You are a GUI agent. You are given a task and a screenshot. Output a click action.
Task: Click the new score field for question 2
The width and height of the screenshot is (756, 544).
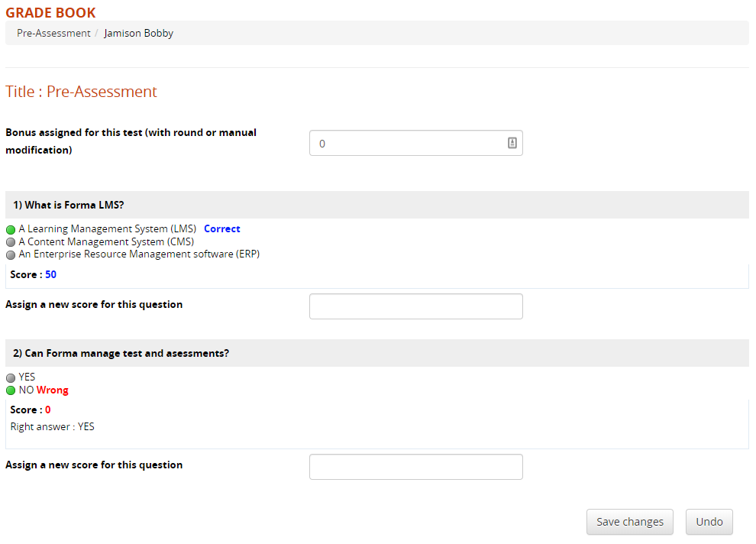[x=415, y=466]
